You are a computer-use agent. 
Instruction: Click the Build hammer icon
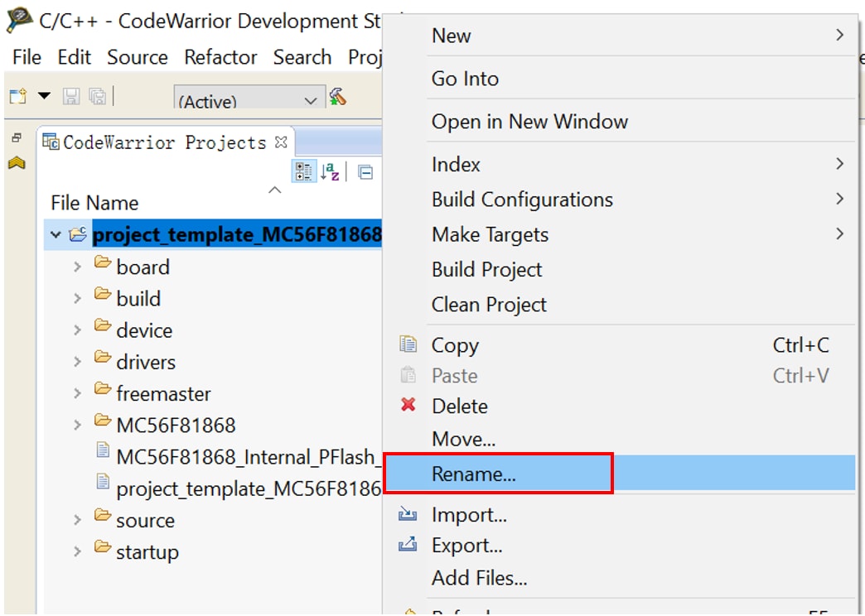click(x=337, y=97)
